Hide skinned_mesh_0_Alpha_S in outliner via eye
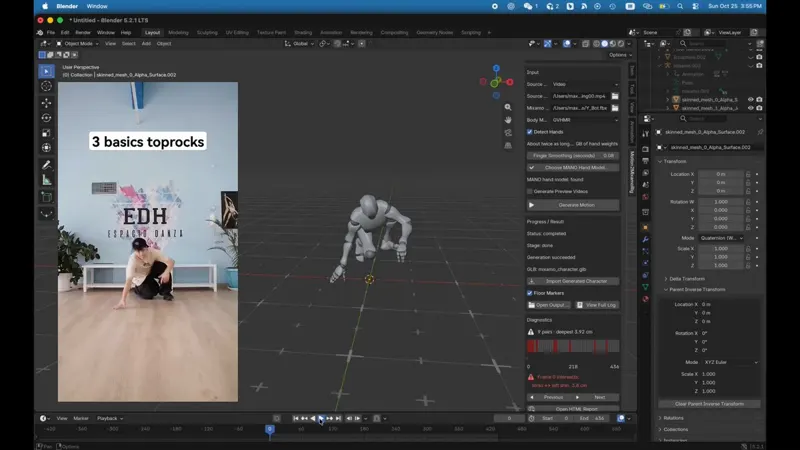Screen dimensions: 800x450 click(751, 99)
